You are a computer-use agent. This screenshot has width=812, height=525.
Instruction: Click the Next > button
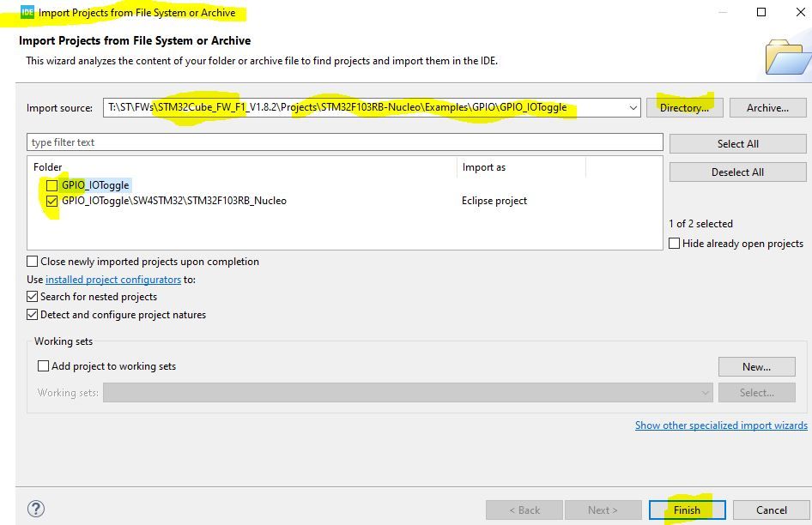(x=603, y=510)
